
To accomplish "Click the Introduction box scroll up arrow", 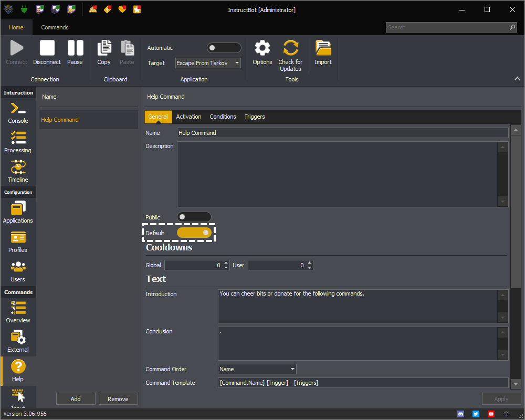I will pyautogui.click(x=502, y=295).
